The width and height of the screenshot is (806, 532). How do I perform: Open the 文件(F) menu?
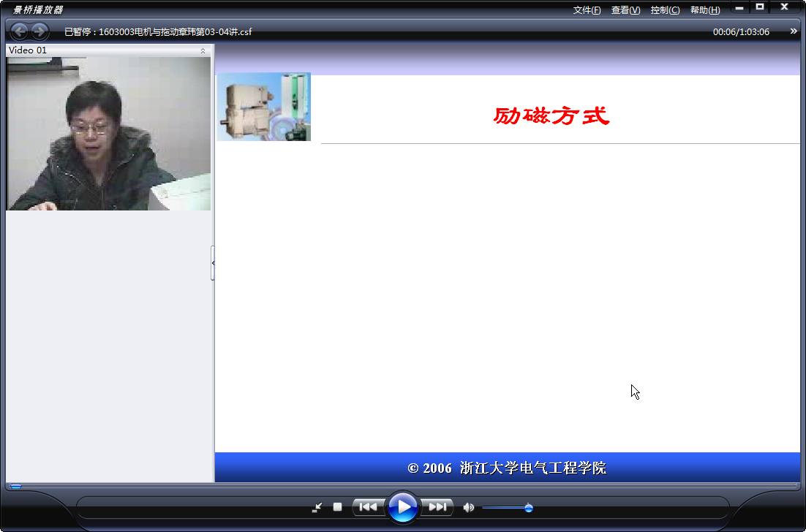point(587,10)
